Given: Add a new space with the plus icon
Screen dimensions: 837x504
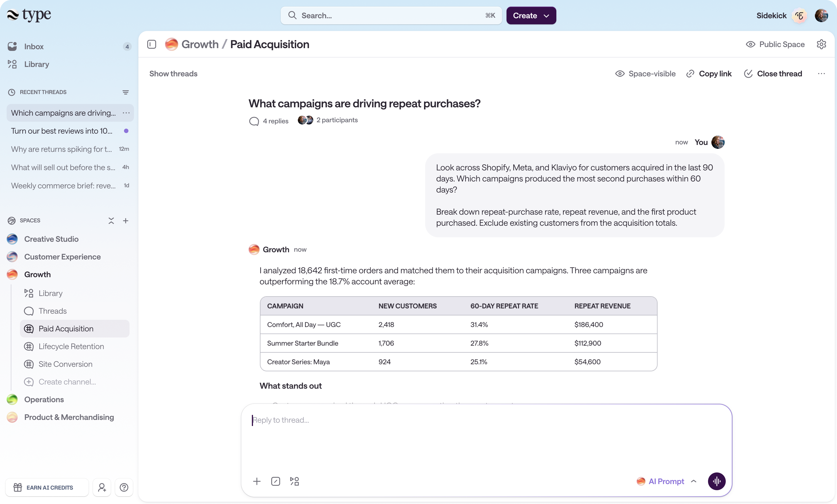Looking at the screenshot, I should (x=126, y=221).
